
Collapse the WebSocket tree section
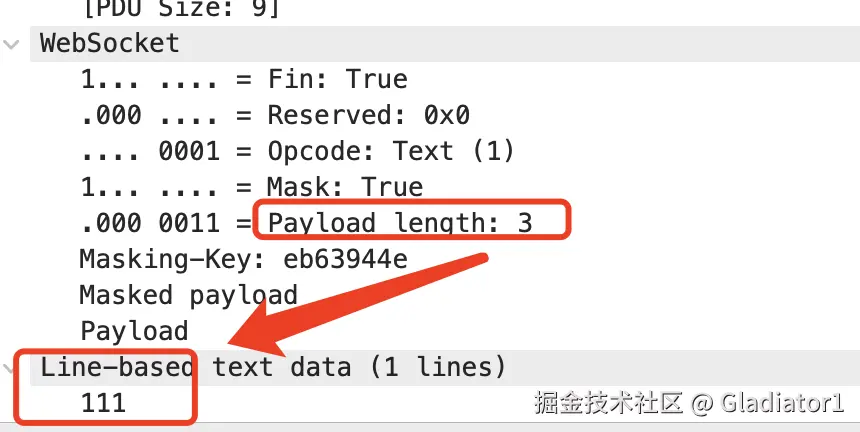point(11,44)
